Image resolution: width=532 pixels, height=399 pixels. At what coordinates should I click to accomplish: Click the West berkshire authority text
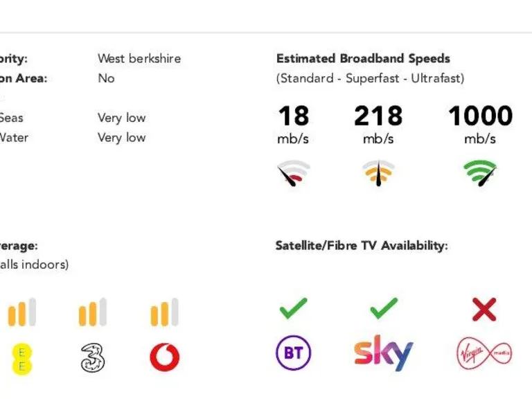(x=139, y=58)
